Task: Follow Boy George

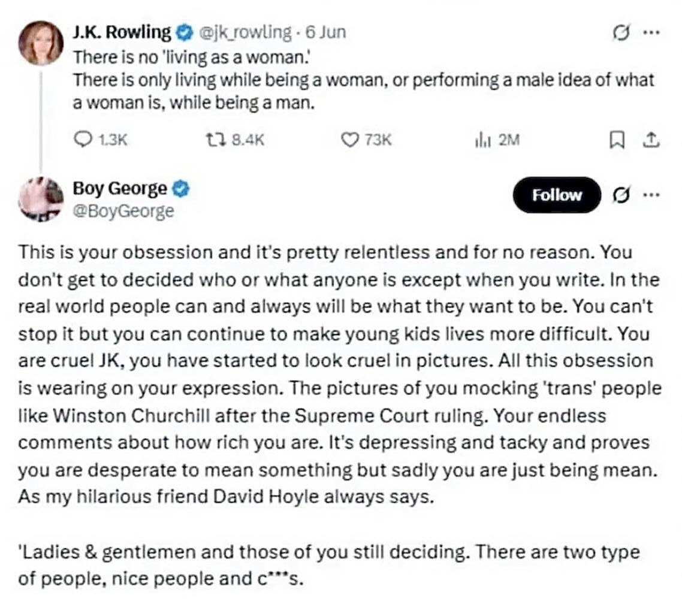Action: [556, 195]
